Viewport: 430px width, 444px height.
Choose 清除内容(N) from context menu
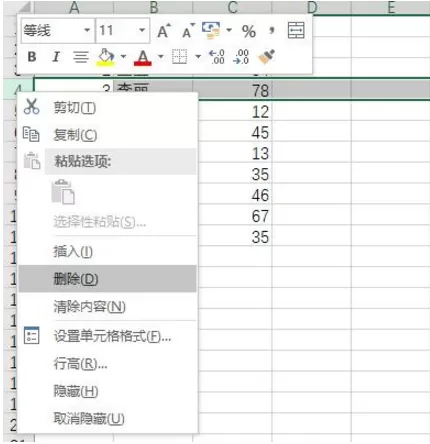[108, 306]
